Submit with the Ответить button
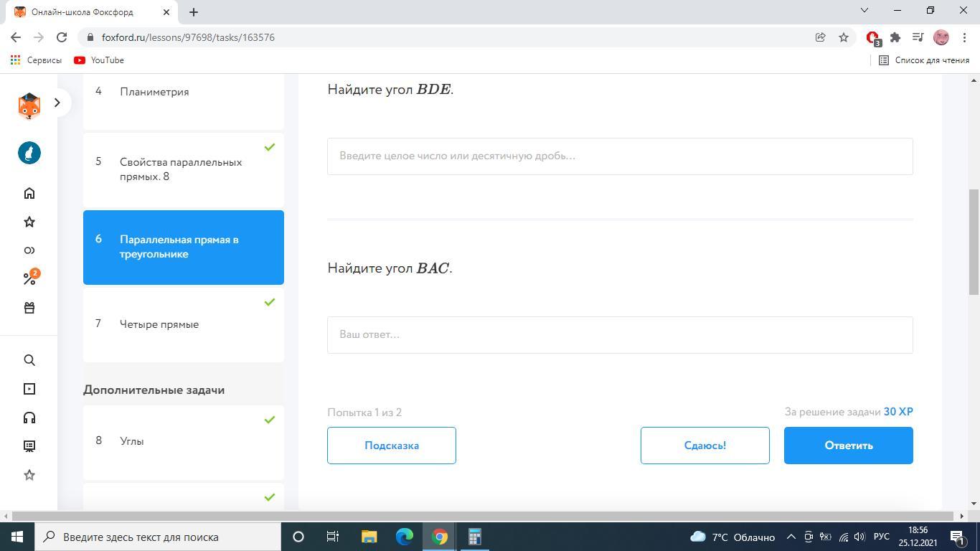 [849, 446]
